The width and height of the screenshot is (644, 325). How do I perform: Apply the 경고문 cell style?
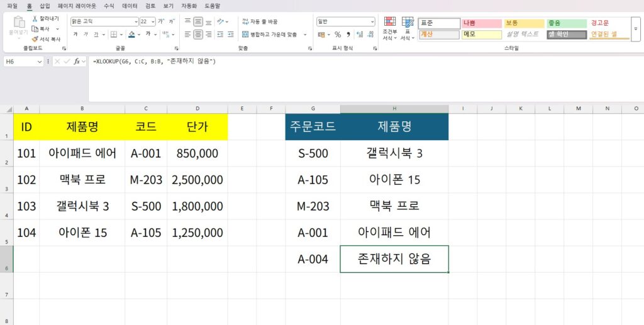[x=609, y=23]
